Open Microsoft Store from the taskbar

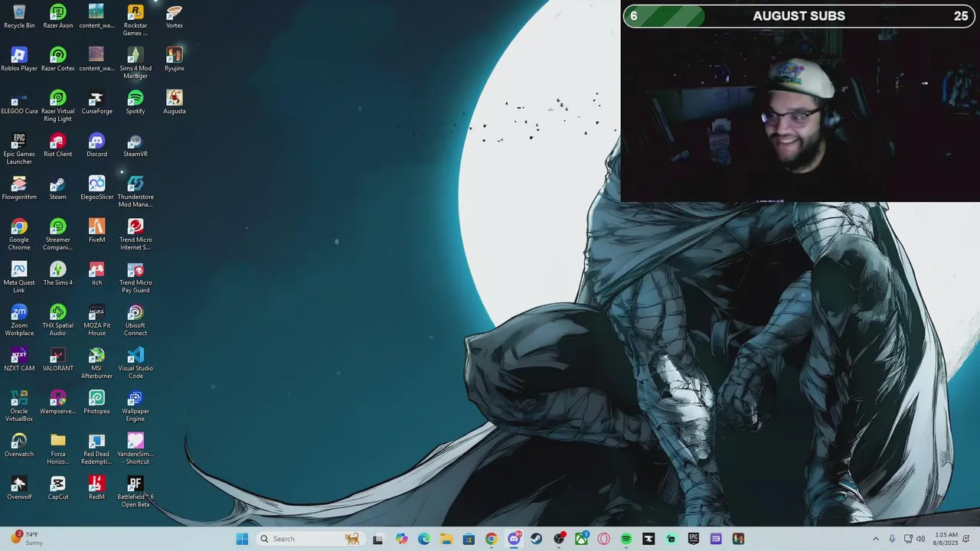tap(469, 539)
